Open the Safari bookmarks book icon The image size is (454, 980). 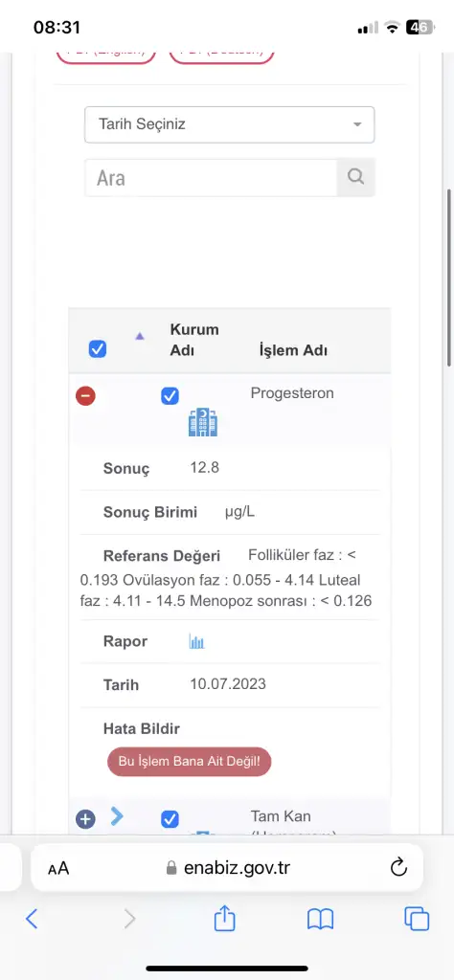click(321, 919)
